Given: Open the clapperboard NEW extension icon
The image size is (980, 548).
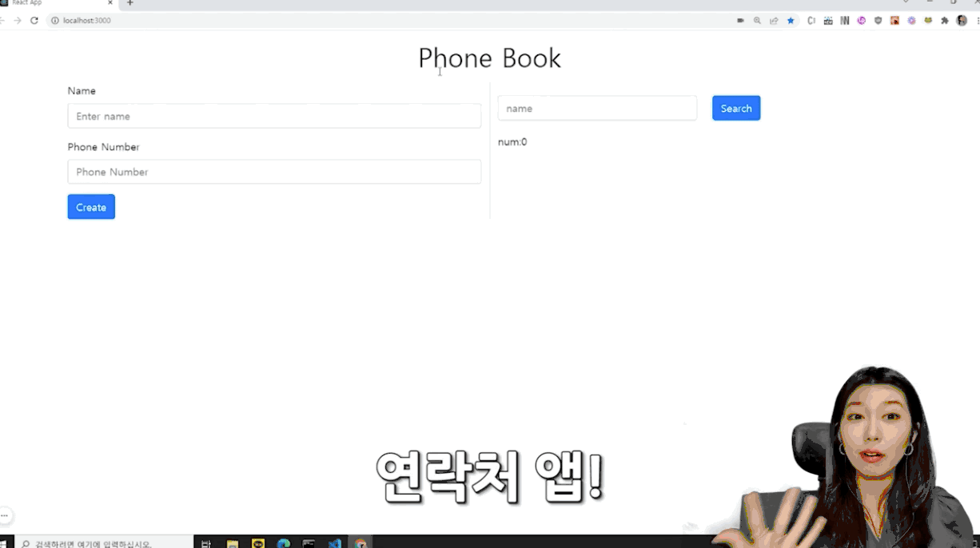Looking at the screenshot, I should [x=828, y=21].
